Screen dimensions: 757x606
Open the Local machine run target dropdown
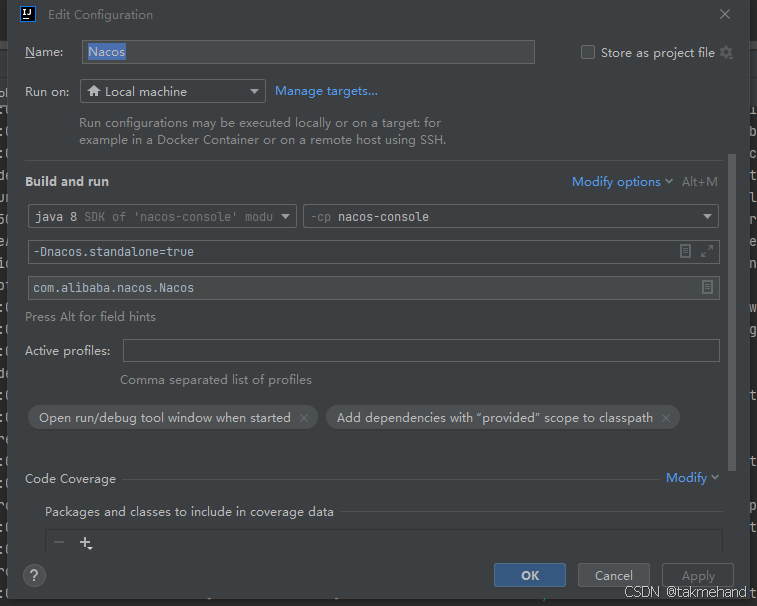(173, 91)
